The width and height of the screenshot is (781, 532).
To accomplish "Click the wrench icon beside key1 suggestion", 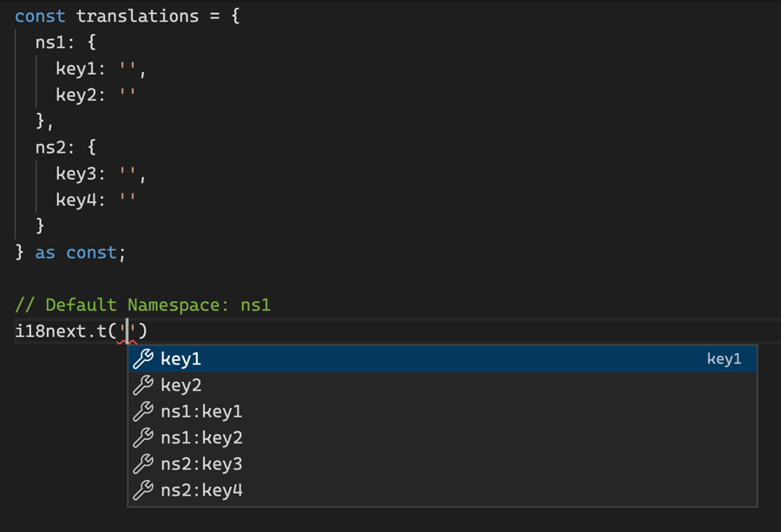I will click(x=143, y=359).
